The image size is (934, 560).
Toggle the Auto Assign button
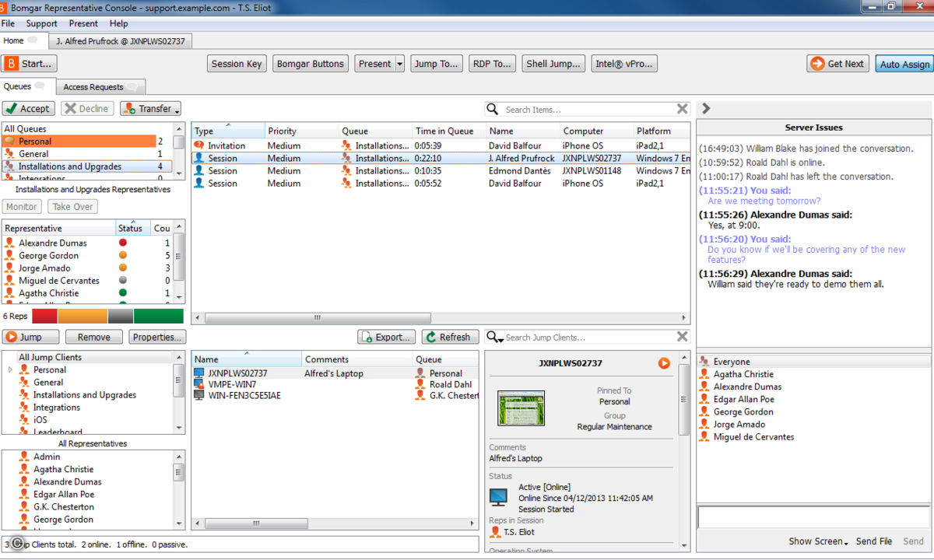tap(904, 65)
